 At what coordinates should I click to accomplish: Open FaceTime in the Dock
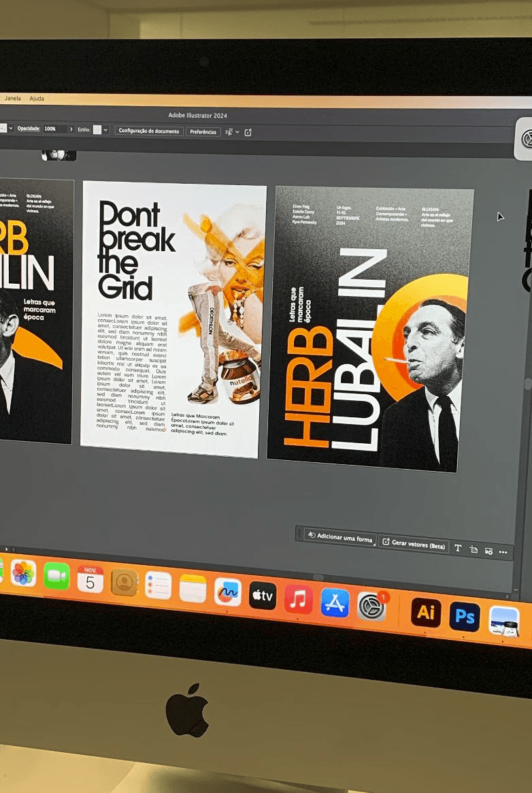click(x=56, y=576)
